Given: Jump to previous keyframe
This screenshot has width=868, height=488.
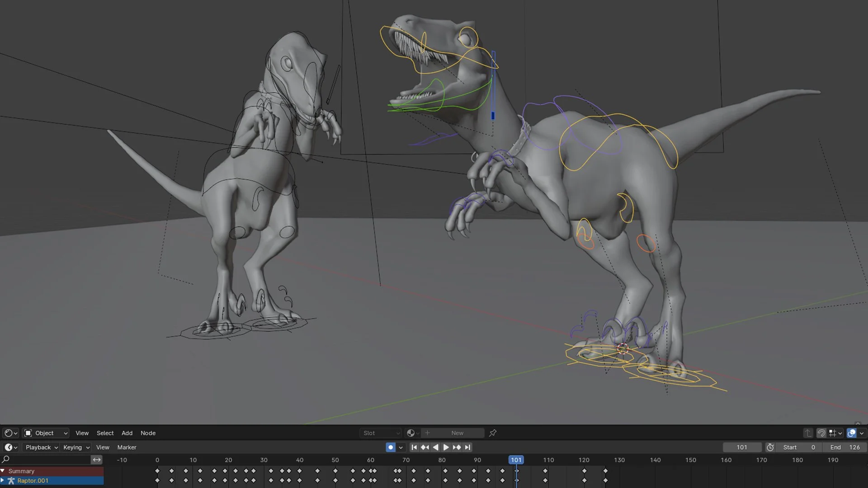Looking at the screenshot, I should (x=425, y=447).
